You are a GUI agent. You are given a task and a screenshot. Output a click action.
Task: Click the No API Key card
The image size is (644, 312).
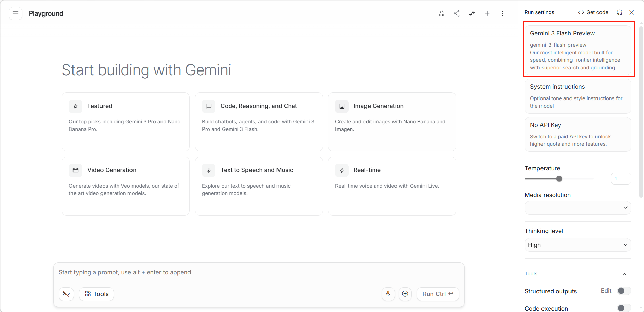pos(578,134)
